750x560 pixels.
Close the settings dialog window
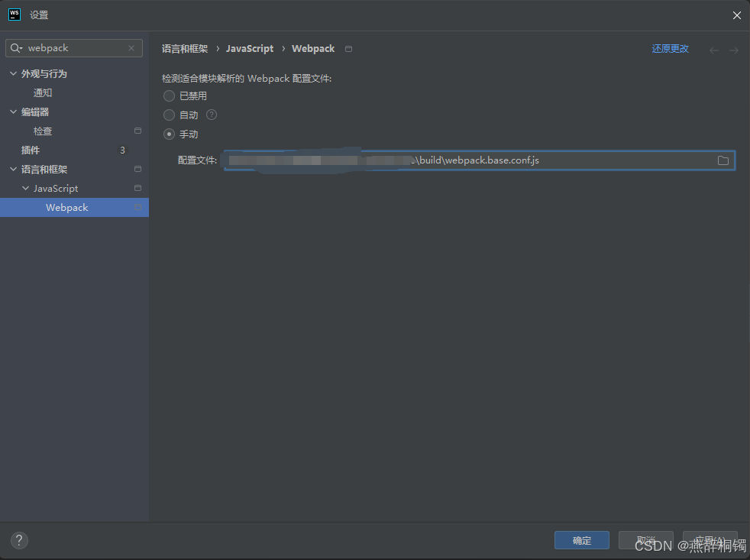click(x=736, y=15)
